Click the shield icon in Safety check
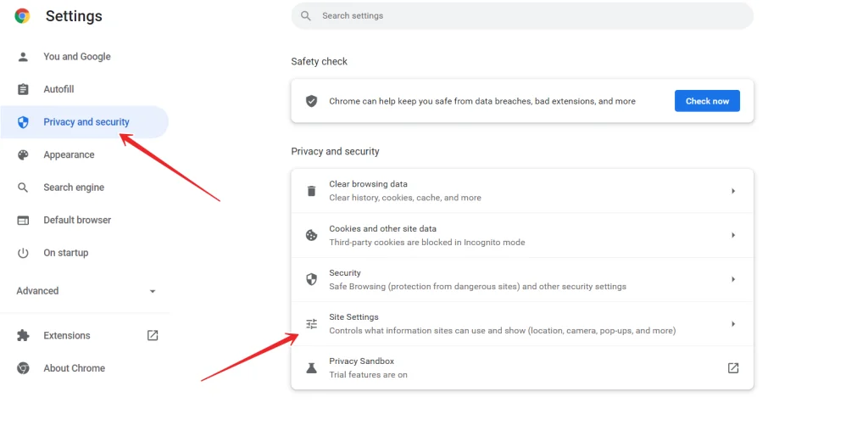 tap(312, 101)
